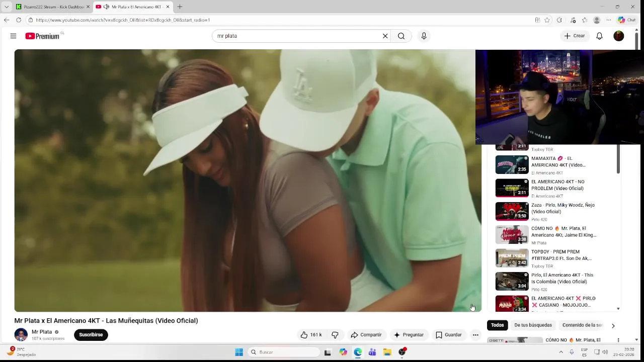Click the taskbar Buscar search box
644x362 pixels.
[284, 352]
